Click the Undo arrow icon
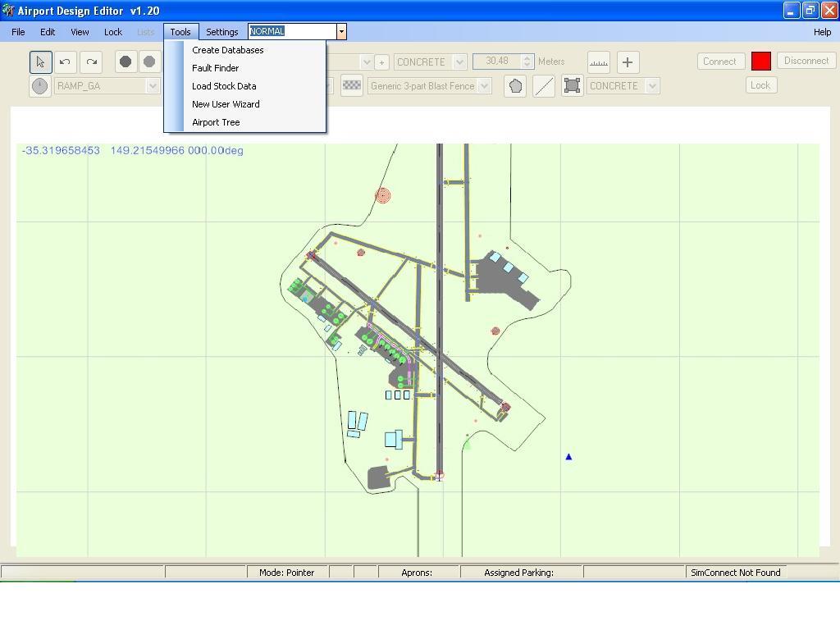The width and height of the screenshot is (840, 630). tap(65, 62)
